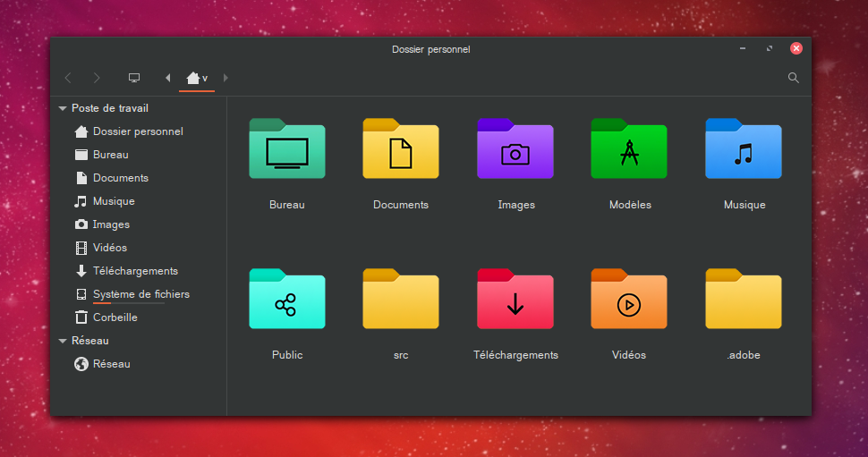Image resolution: width=868 pixels, height=457 pixels.
Task: Click the src folder label
Action: [x=401, y=355]
